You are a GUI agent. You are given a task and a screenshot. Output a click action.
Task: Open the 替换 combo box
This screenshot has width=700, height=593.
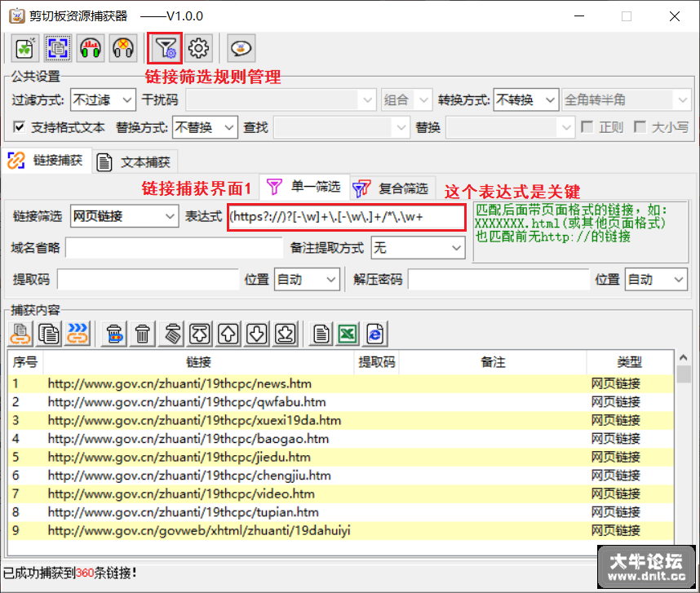point(510,127)
